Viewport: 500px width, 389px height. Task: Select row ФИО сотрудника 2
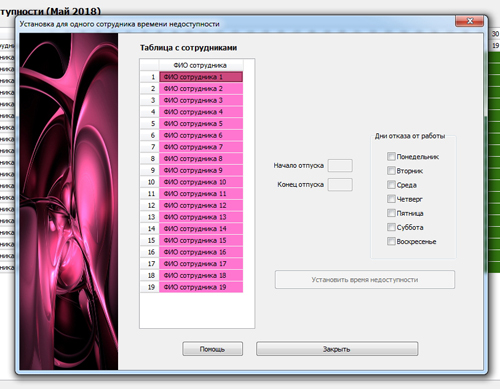point(201,89)
